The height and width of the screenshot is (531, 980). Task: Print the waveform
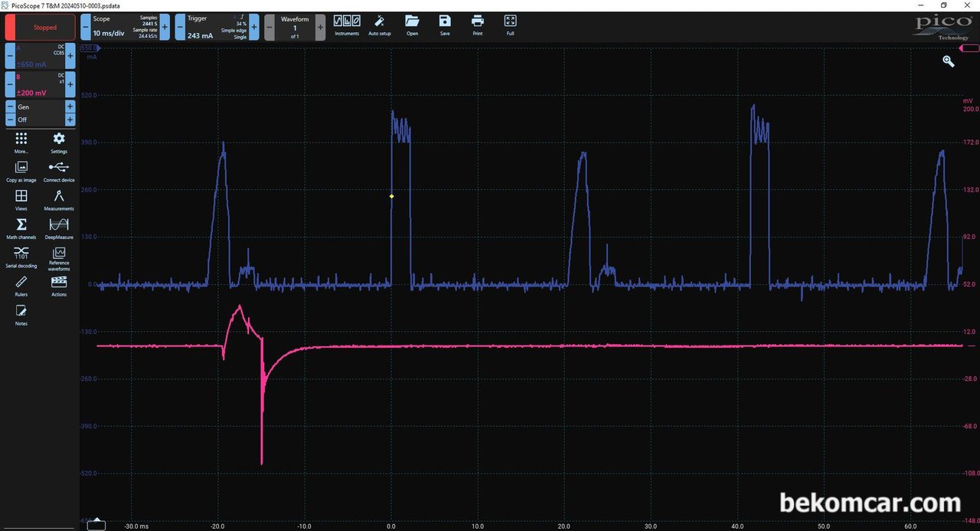(478, 25)
